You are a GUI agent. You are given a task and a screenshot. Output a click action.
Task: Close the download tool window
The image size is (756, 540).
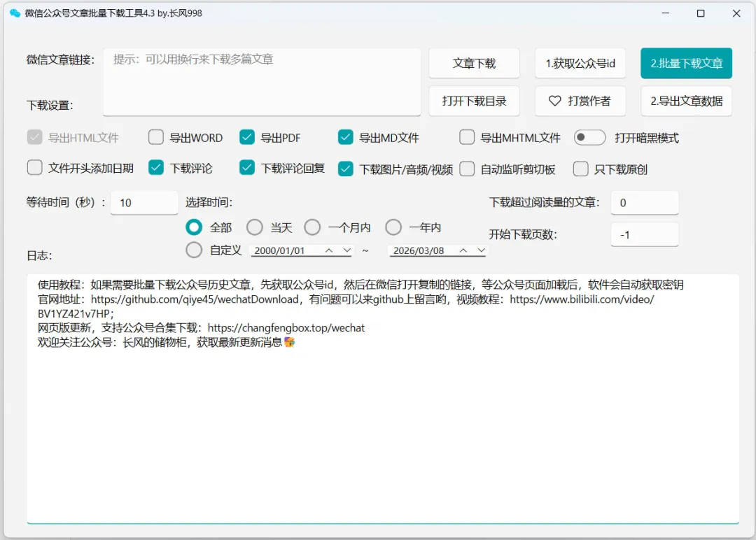736,13
